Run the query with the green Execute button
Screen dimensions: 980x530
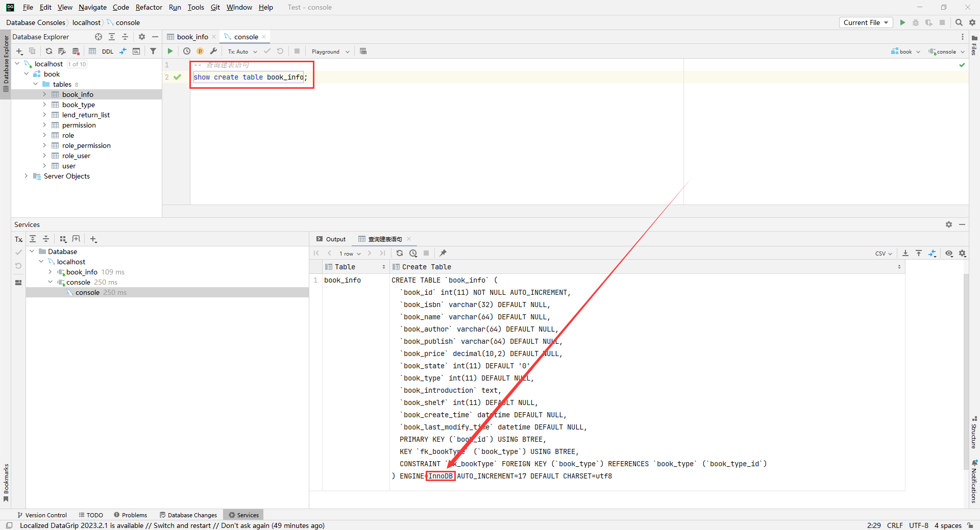click(170, 51)
